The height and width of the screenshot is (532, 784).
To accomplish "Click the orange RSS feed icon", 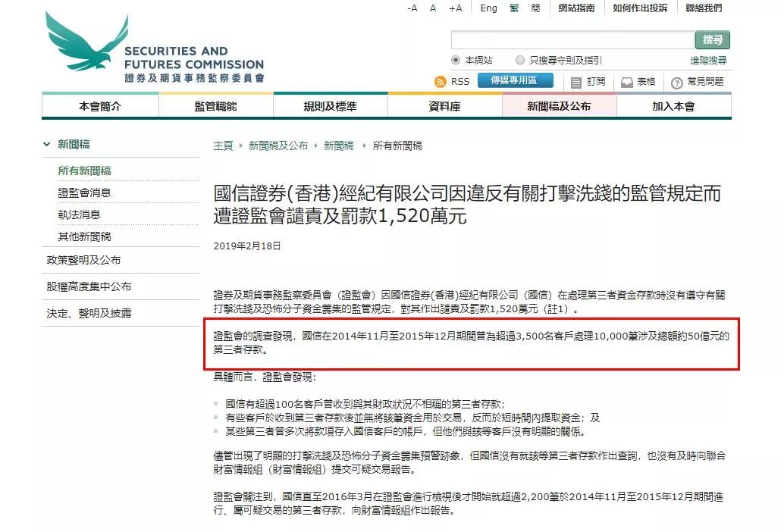I will (440, 82).
